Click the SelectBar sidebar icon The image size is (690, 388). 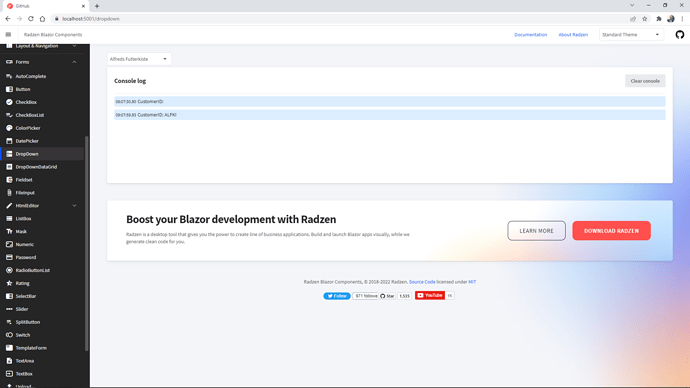9,296
